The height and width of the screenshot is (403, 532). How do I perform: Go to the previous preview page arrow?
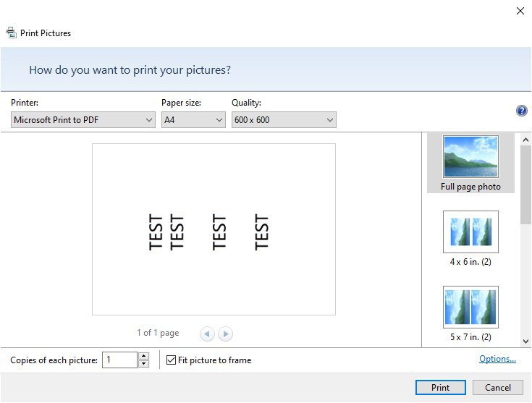pos(207,334)
